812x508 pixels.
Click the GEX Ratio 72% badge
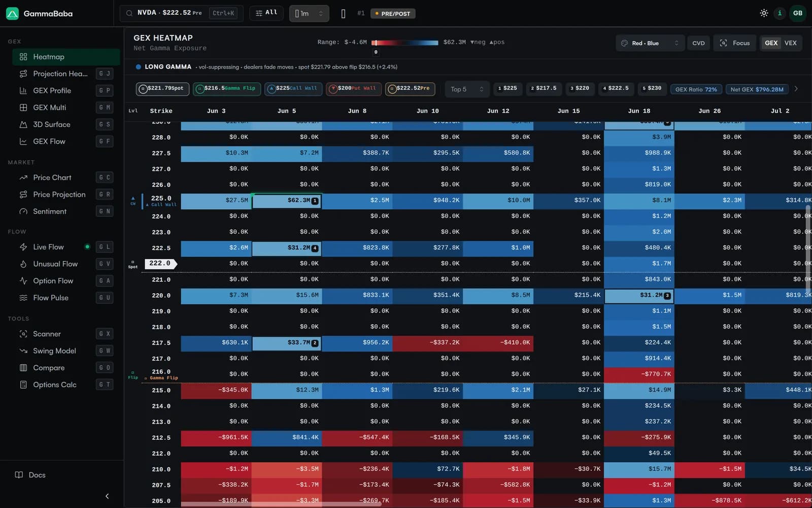point(696,89)
